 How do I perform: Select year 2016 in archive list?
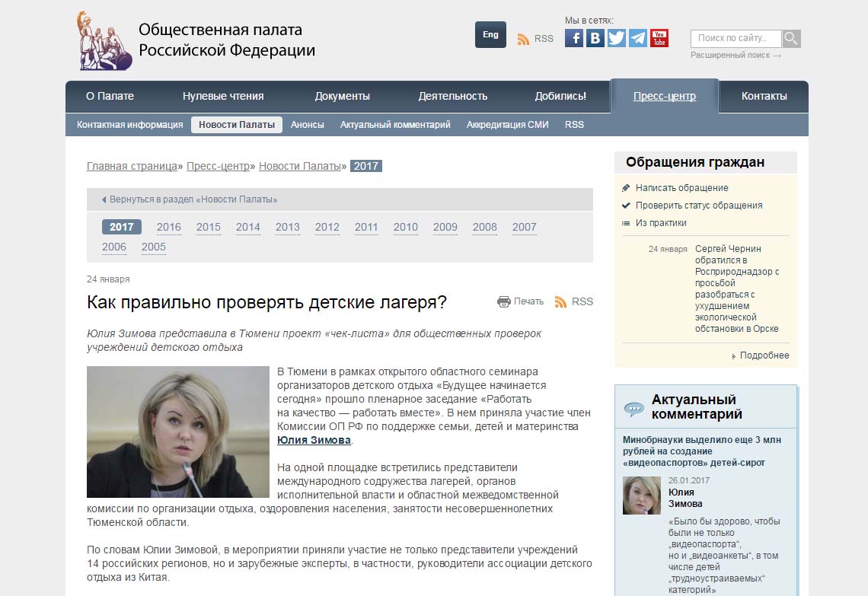point(169,227)
